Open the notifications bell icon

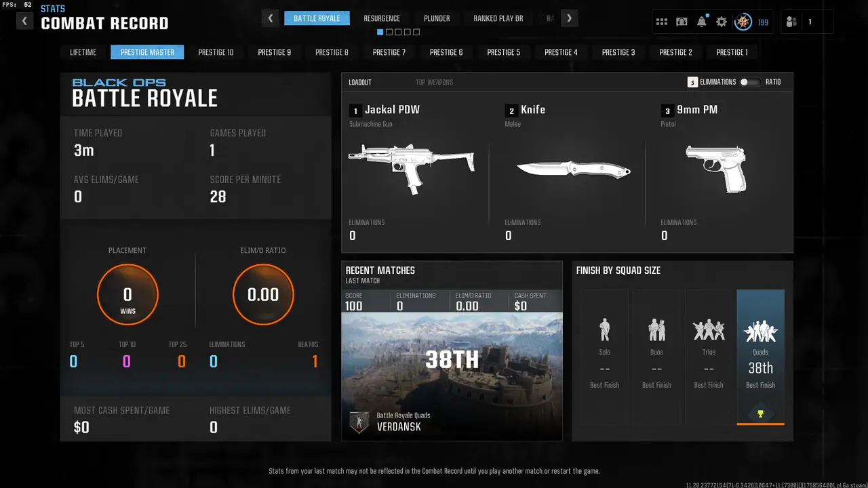coord(702,22)
